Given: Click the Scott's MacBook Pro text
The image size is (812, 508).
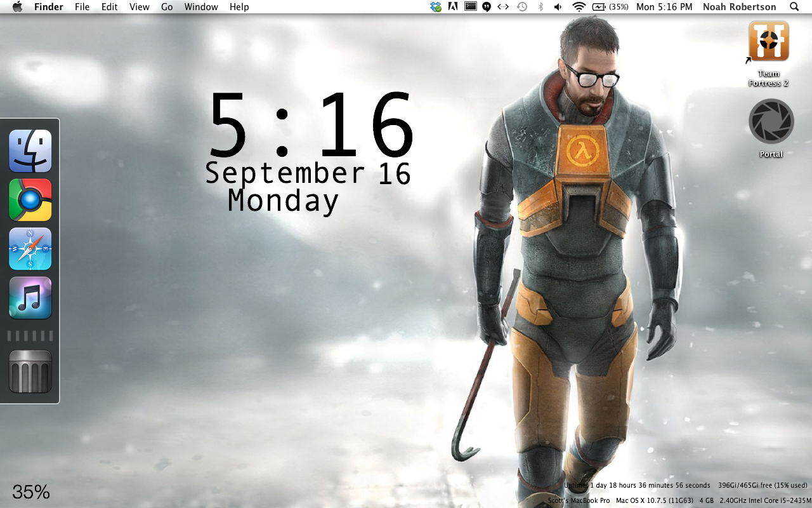Looking at the screenshot, I should pyautogui.click(x=579, y=501).
